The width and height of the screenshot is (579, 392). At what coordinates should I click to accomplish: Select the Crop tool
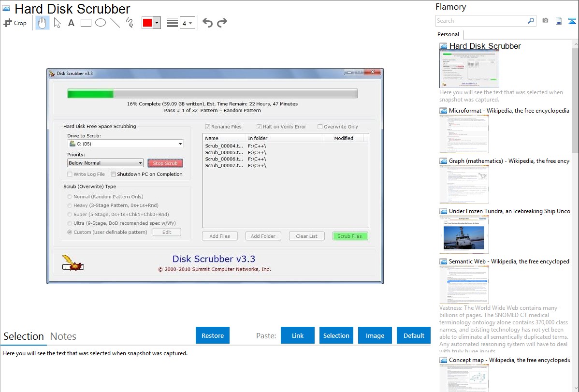tap(15, 23)
